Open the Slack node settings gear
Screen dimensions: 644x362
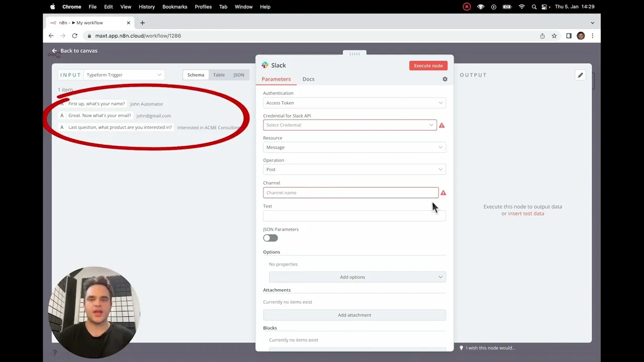click(445, 79)
